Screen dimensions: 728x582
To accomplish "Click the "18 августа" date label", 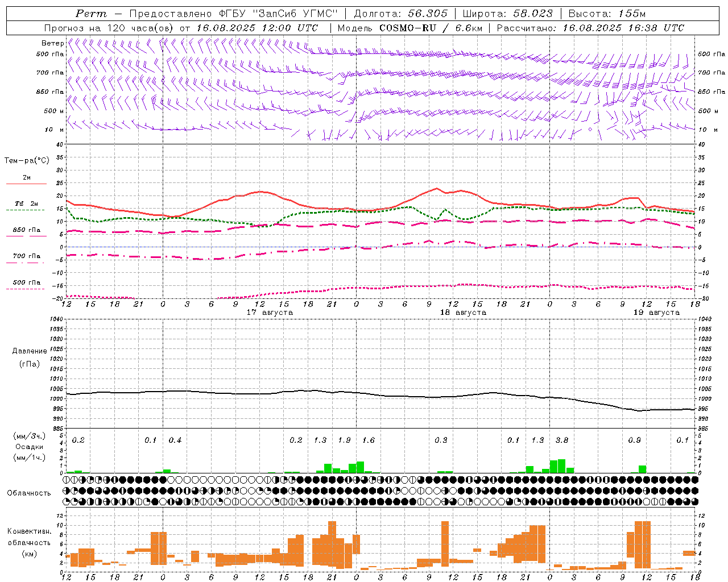I will click(463, 313).
